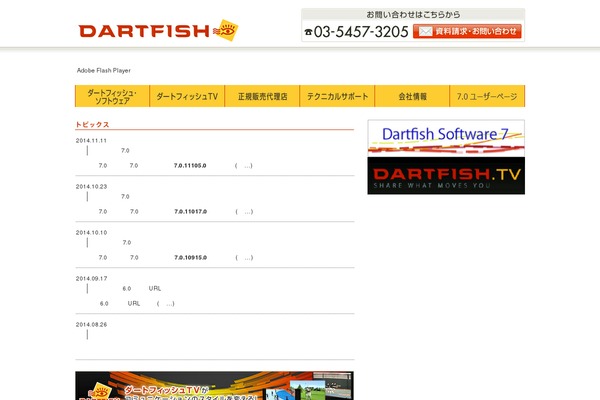
Task: Click the date 2014.08.26
Action: tap(91, 325)
